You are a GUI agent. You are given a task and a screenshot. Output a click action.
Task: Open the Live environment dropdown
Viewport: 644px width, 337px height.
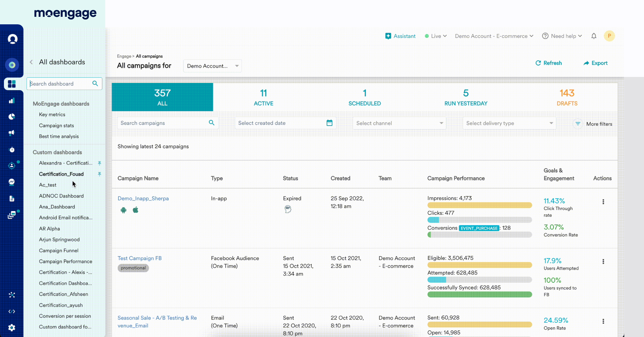(x=435, y=36)
